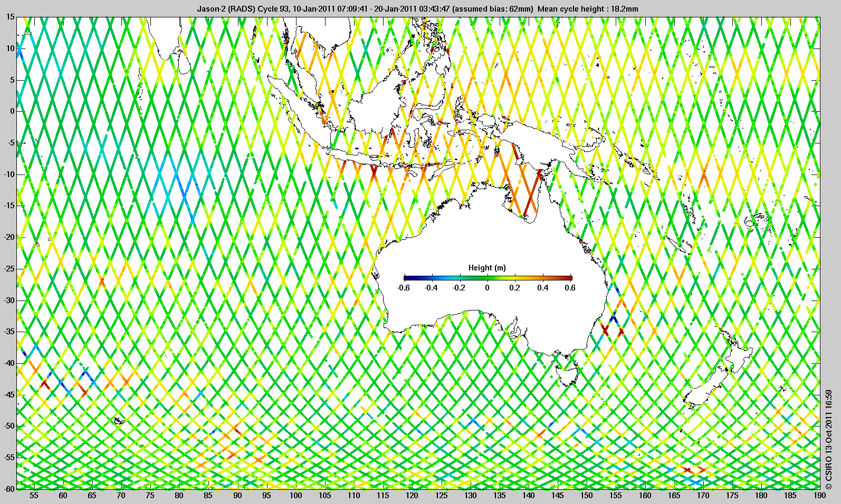The image size is (841, 504).
Task: Click longitude axis label 180
Action: (x=761, y=496)
